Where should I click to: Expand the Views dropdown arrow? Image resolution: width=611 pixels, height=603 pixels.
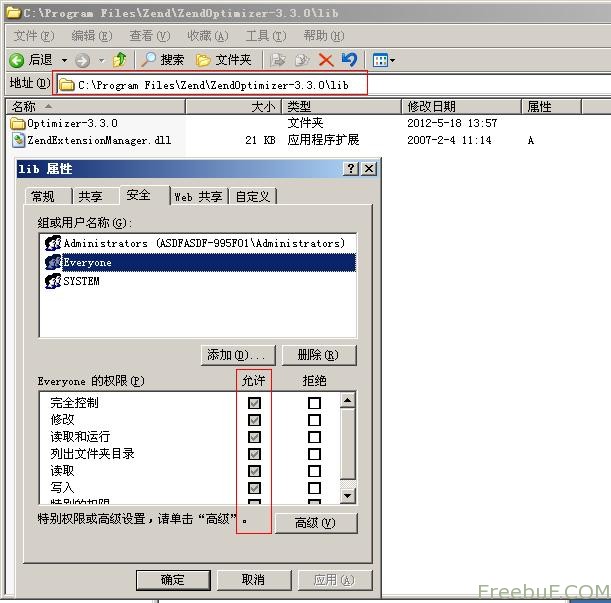tap(392, 60)
